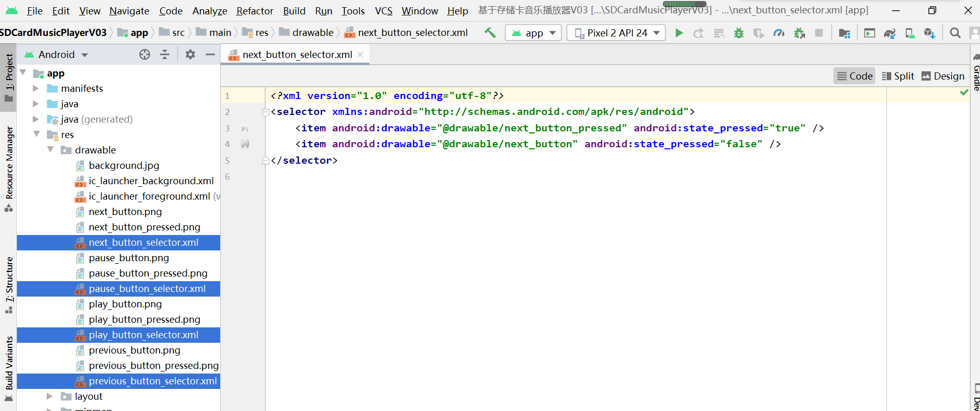The image size is (980, 411).
Task: Click the SDCardMusicPlayerV03 breadcrumb
Action: pos(53,32)
